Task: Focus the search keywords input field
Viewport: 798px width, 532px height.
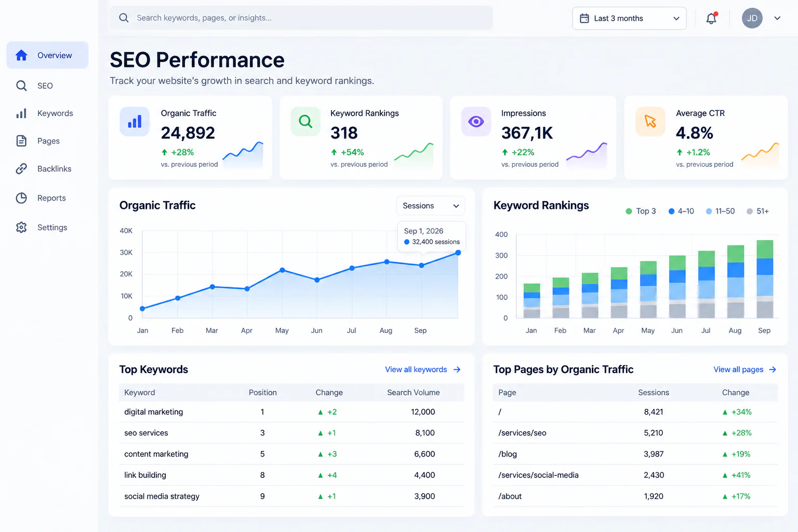Action: (301, 18)
